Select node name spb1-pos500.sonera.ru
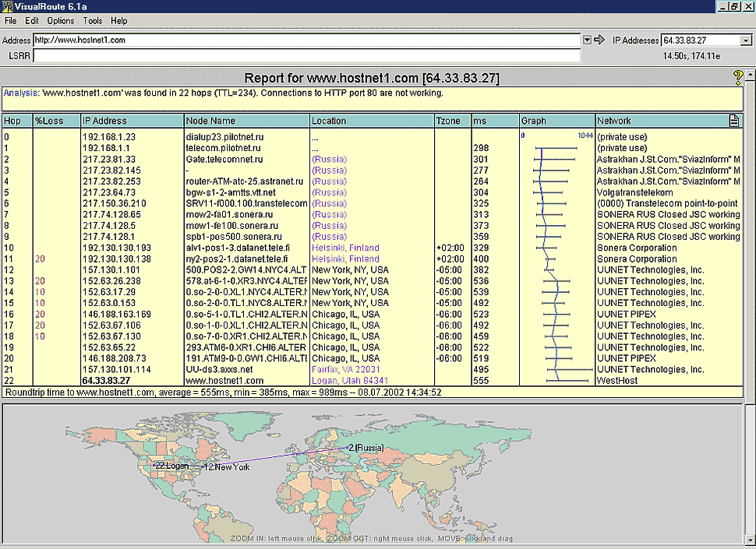This screenshot has width=756, height=549. (234, 237)
